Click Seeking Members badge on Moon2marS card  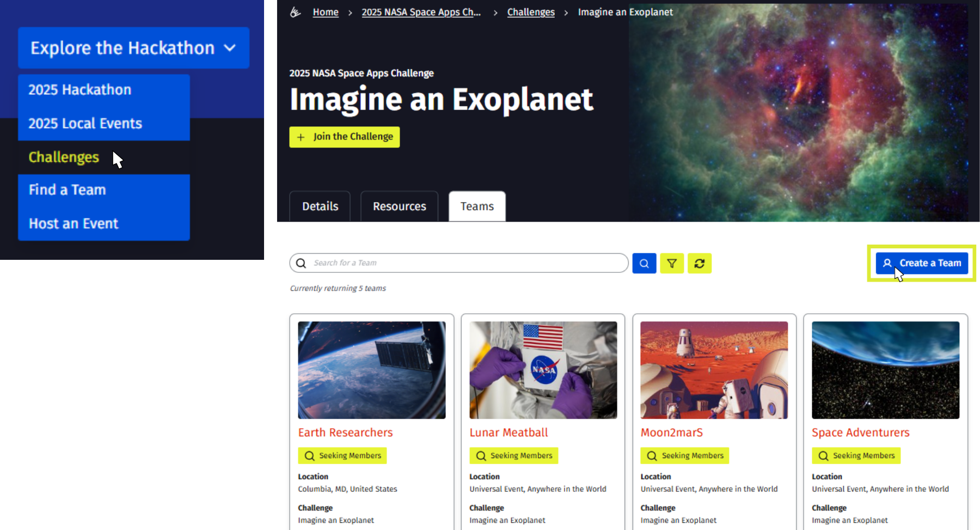click(685, 455)
